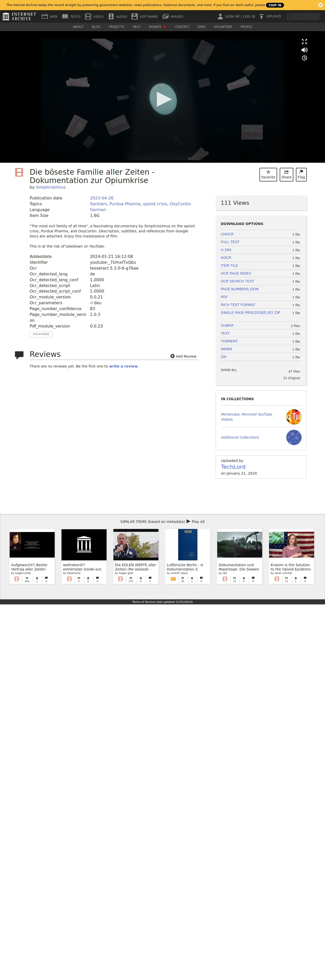The height and width of the screenshot is (980, 325).
Task: Click the Mirrortube collection thumbnail
Action: coord(294,417)
